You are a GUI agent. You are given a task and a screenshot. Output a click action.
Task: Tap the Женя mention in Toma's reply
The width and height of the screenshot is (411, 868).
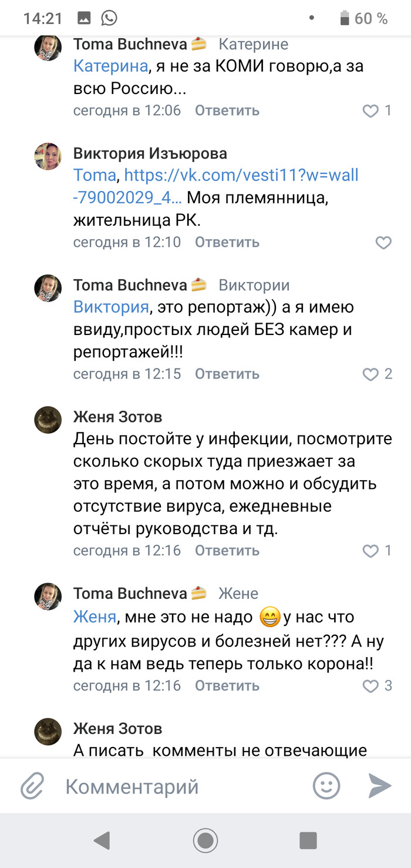(95, 617)
